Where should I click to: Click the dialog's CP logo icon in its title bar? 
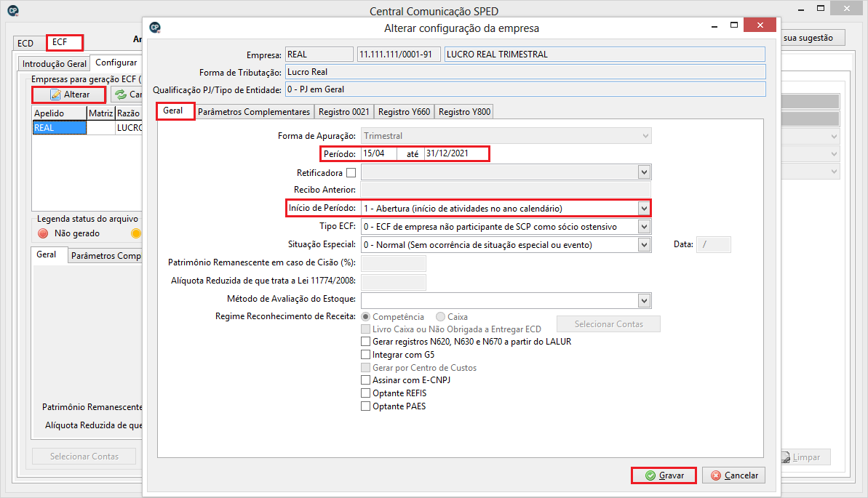click(155, 27)
